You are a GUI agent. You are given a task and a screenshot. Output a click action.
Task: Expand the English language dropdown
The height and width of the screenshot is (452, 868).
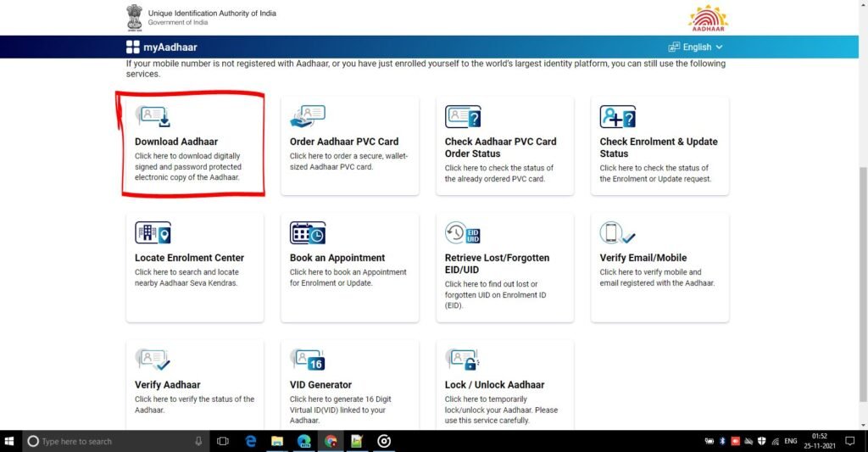click(x=696, y=47)
